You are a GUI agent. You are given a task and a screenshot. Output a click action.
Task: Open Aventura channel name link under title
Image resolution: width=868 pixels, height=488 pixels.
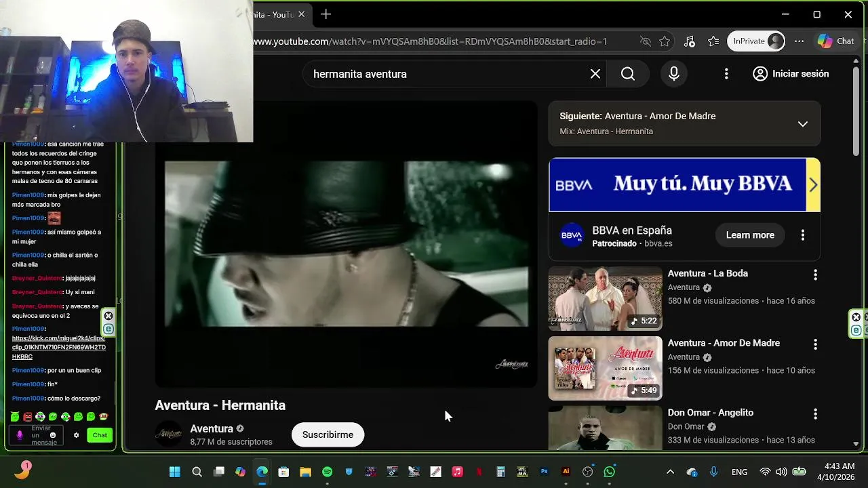click(212, 428)
